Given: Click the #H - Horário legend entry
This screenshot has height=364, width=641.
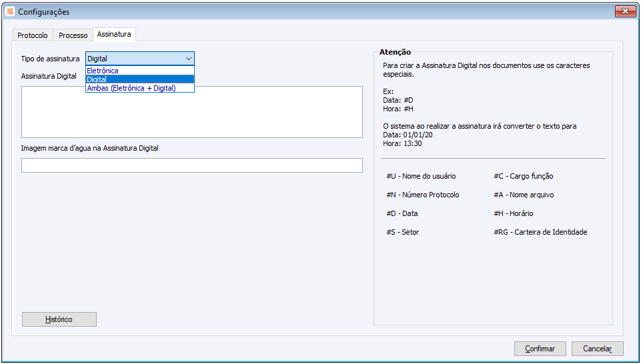Looking at the screenshot, I should 514,213.
